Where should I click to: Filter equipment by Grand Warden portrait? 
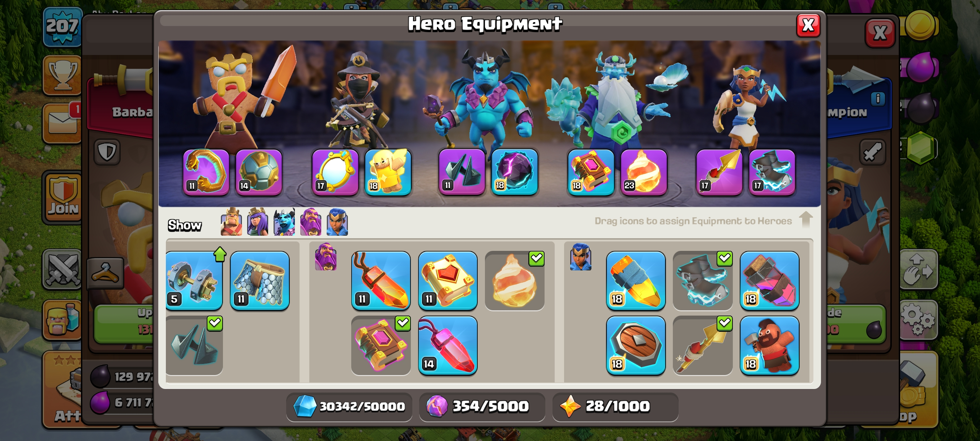[311, 222]
